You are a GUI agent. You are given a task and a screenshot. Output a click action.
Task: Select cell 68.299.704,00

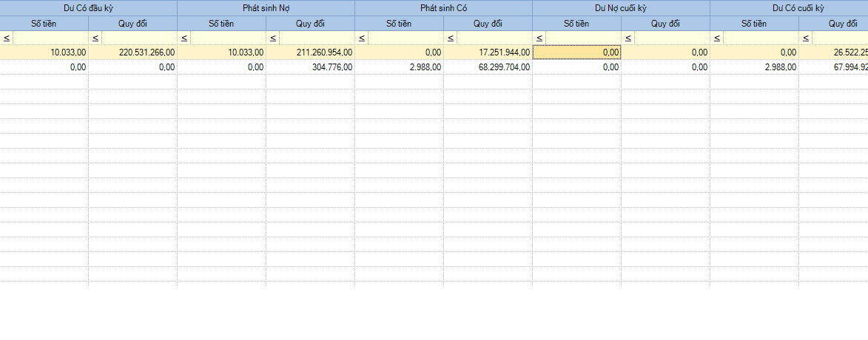(x=488, y=67)
